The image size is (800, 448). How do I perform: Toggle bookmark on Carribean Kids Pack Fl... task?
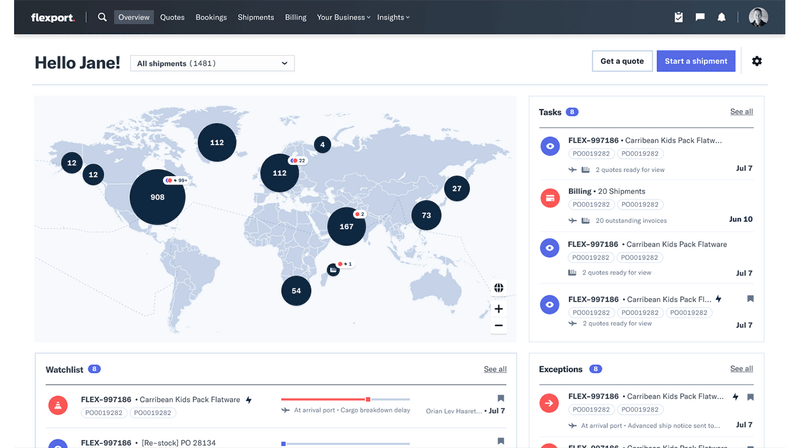(x=750, y=299)
